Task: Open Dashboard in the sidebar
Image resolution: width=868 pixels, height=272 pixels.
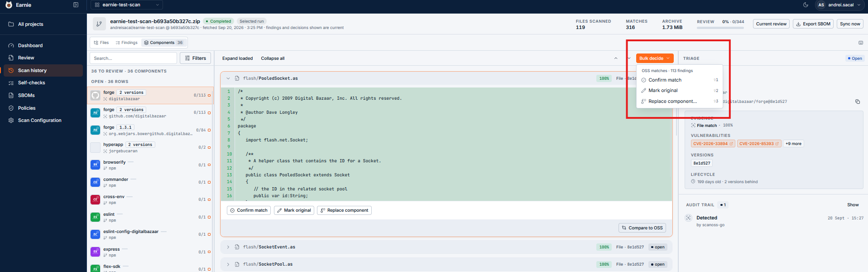Action: click(43, 46)
